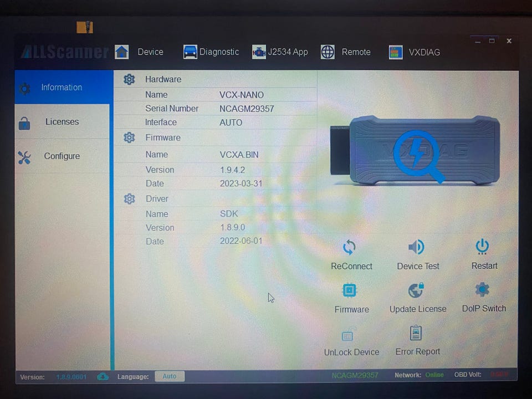This screenshot has width=532, height=399.
Task: Open the VXDIAG menu label
Action: click(424, 52)
